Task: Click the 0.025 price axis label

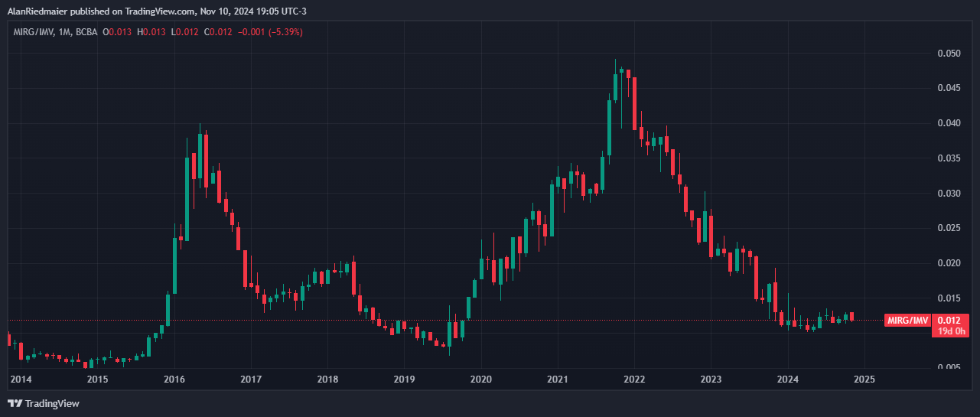Action: coord(949,228)
